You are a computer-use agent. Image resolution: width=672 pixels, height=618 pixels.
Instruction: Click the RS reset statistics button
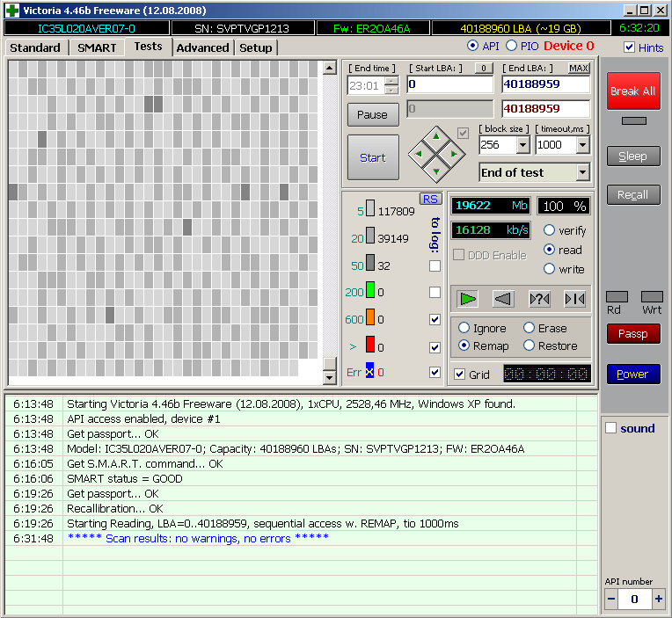430,199
